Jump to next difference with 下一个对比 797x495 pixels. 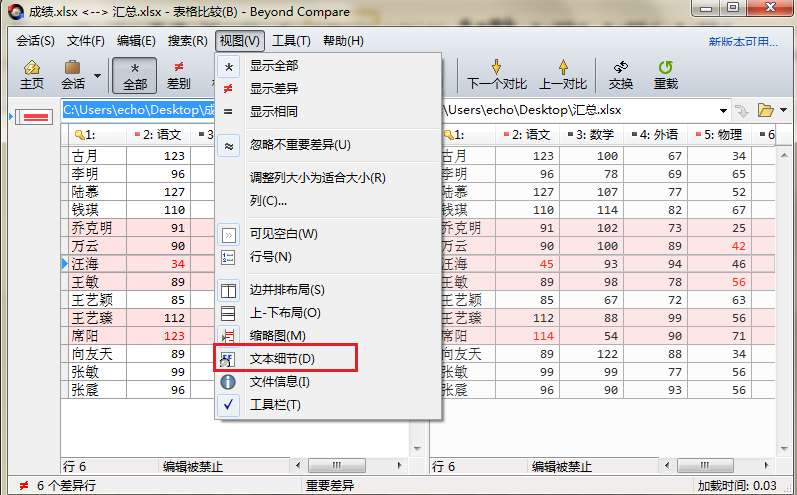497,75
